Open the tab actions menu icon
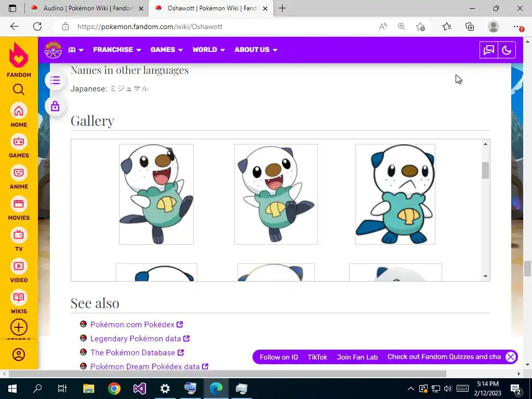Image resolution: width=532 pixels, height=399 pixels. [12, 8]
